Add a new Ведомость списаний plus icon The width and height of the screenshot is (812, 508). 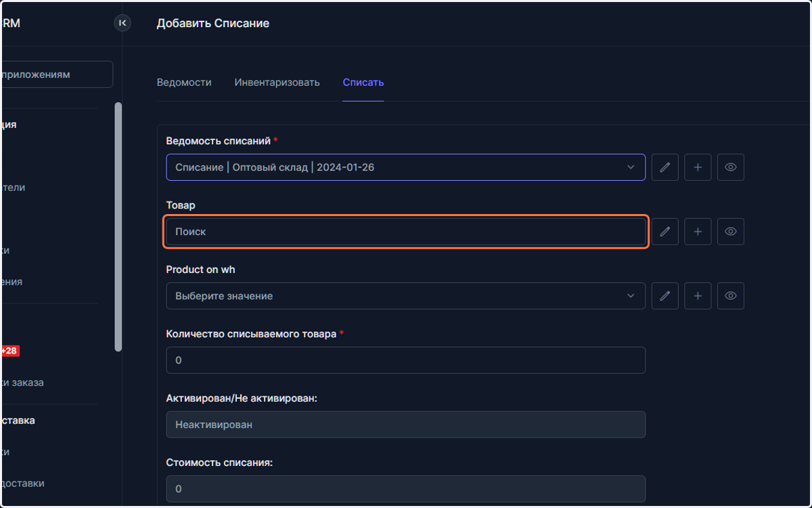pyautogui.click(x=698, y=167)
